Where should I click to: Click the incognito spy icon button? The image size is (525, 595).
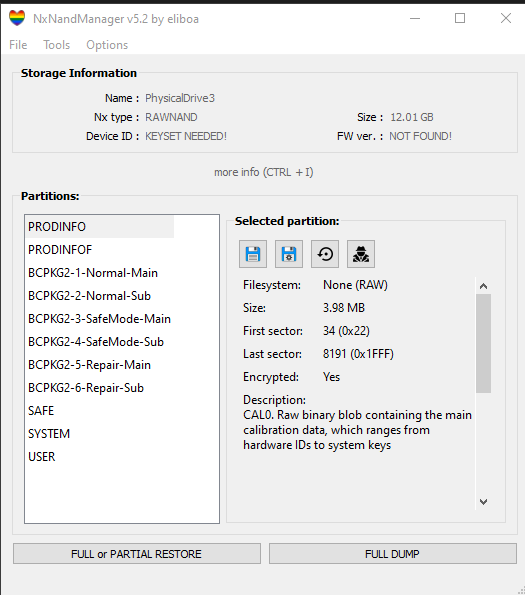pos(361,254)
